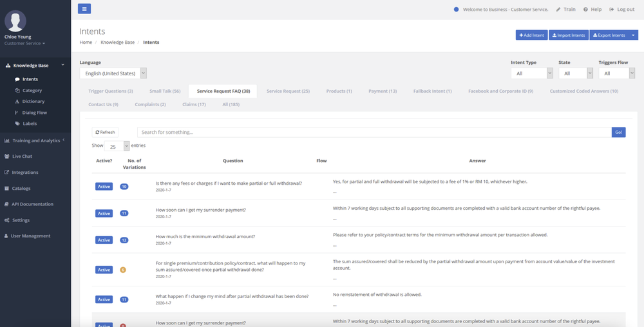Screen dimensions: 644x327
Task: Open User Management in sidebar
Action: (x=30, y=236)
